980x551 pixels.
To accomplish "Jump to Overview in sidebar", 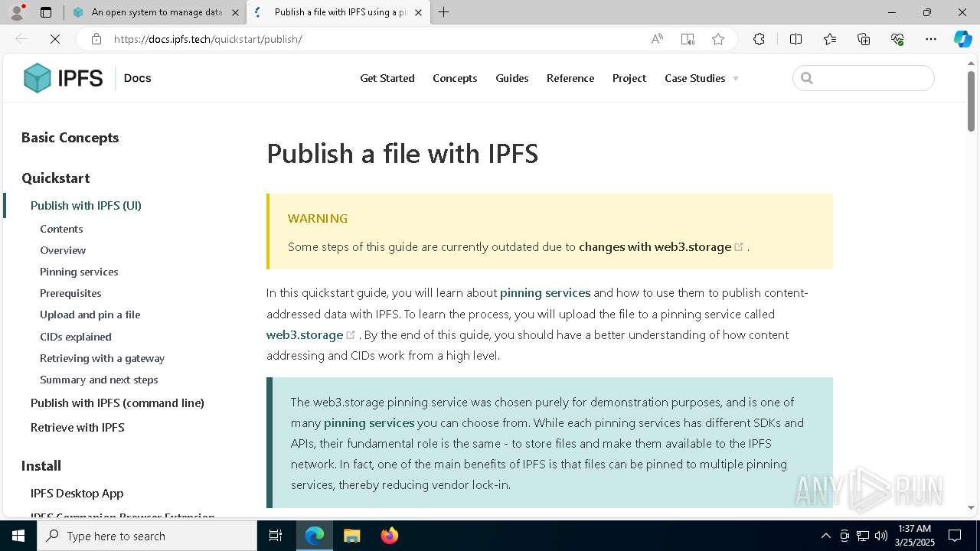I will (x=63, y=250).
